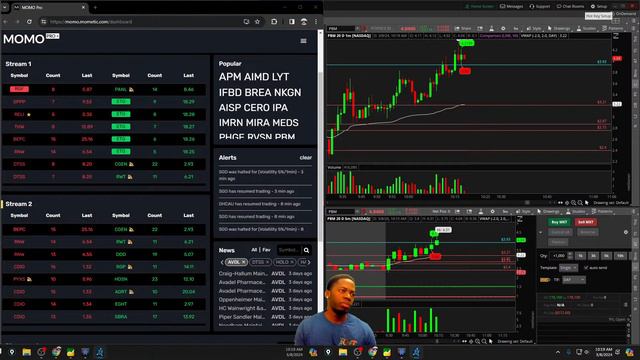640x360 pixels.
Task: Click upper chart pointer cursor tool
Action: (x=587, y=203)
